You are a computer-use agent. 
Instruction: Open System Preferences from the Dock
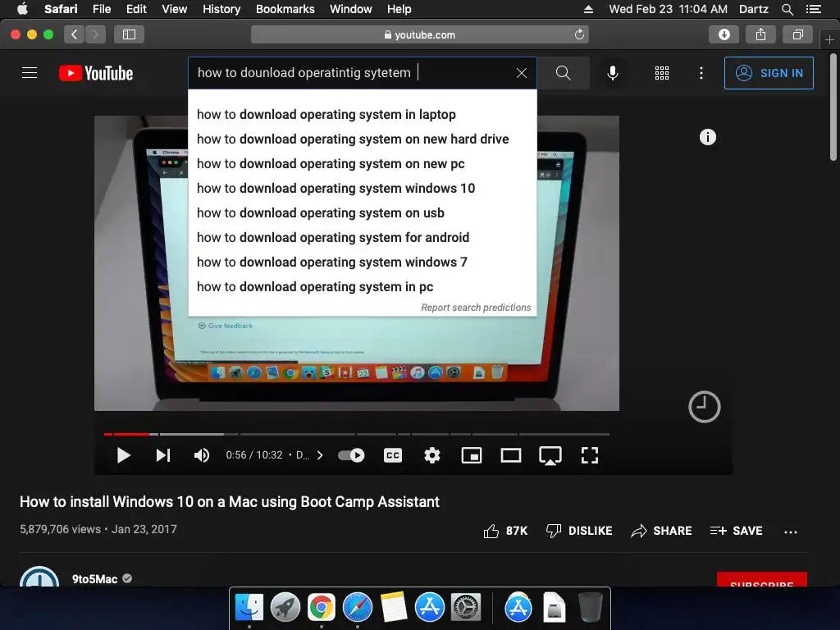pos(466,608)
